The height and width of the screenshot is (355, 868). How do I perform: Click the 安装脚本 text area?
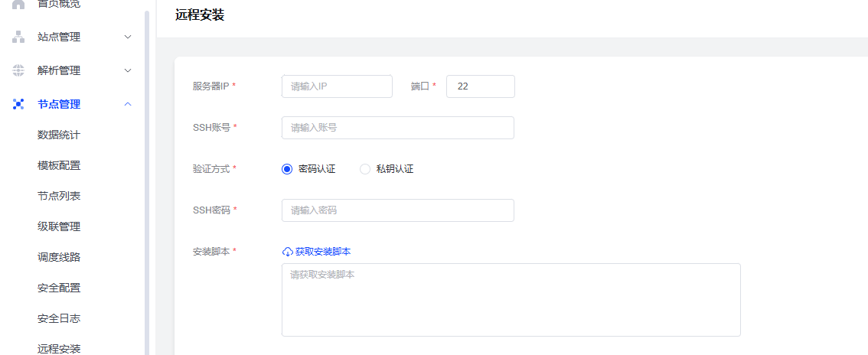pos(511,300)
